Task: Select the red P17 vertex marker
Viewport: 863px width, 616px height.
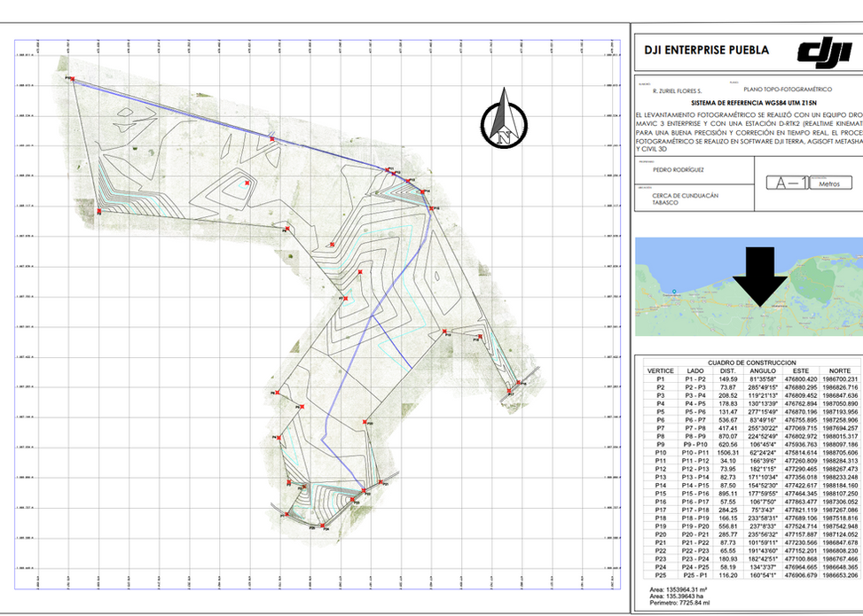Action: [510, 391]
